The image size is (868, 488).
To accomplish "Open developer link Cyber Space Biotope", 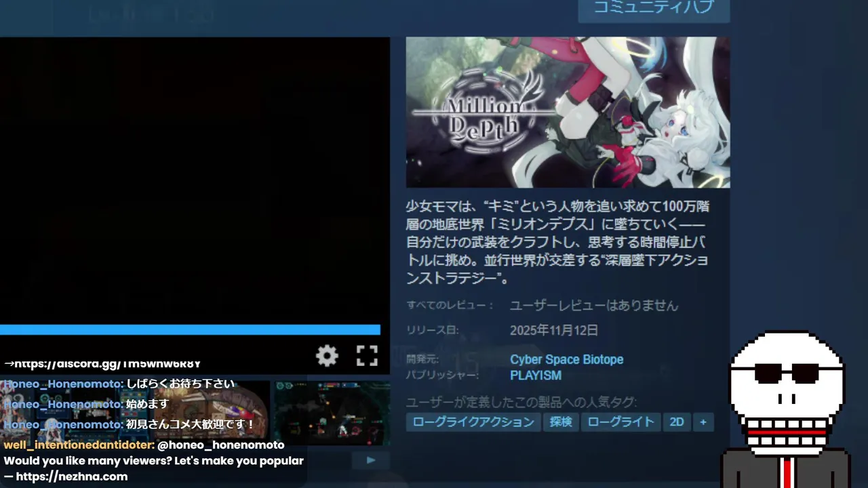I will point(566,359).
